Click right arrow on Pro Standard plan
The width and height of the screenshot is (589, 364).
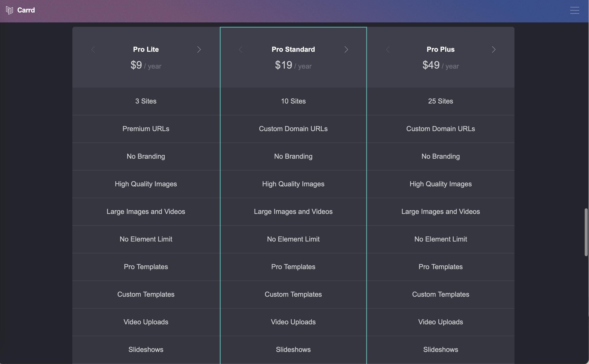(x=346, y=50)
